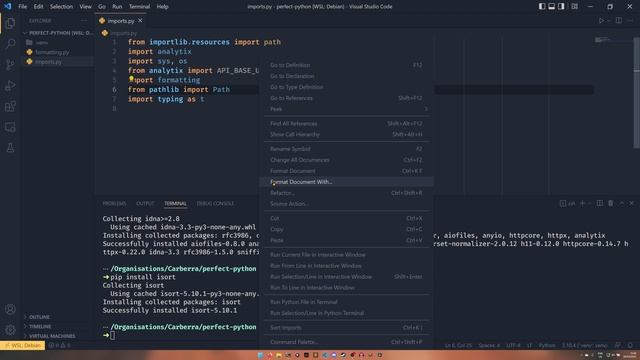The image size is (640, 360).
Task: Split the editor right
Action: [x=619, y=20]
